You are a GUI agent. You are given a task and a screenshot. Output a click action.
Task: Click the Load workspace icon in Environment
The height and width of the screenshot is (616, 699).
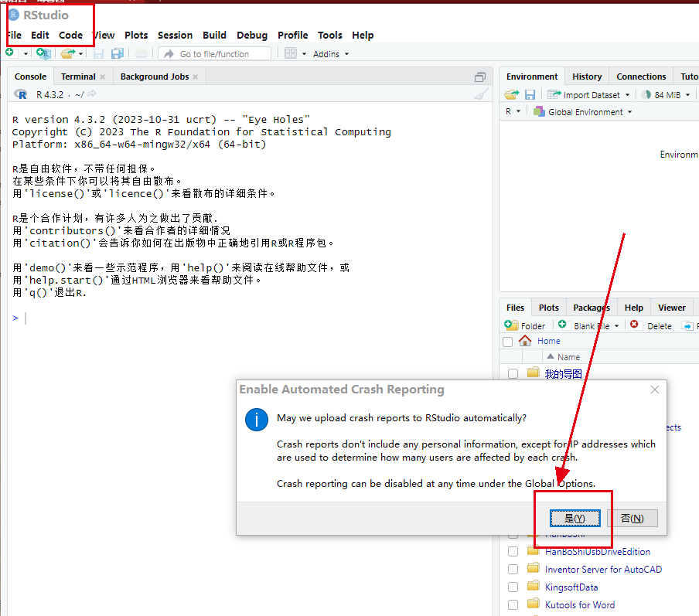coord(512,94)
